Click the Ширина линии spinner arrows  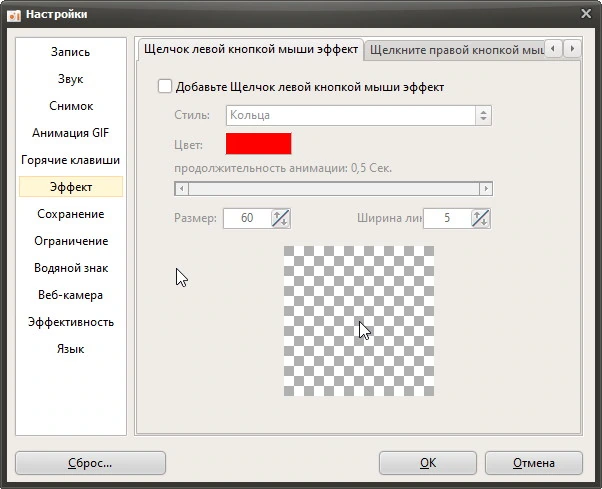click(481, 218)
